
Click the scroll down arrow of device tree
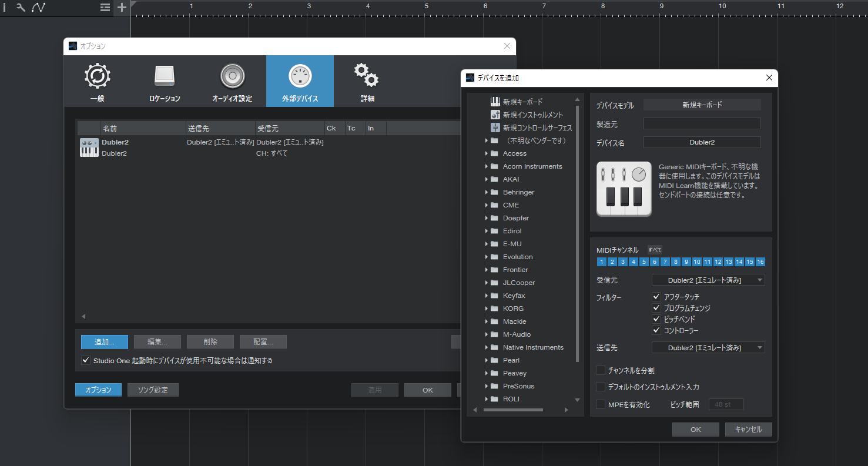click(577, 400)
